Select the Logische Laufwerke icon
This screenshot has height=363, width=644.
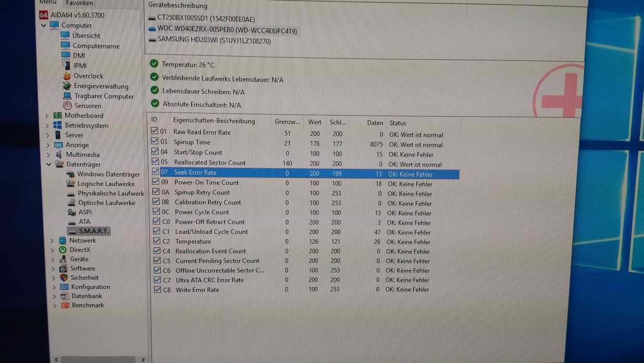tap(71, 183)
